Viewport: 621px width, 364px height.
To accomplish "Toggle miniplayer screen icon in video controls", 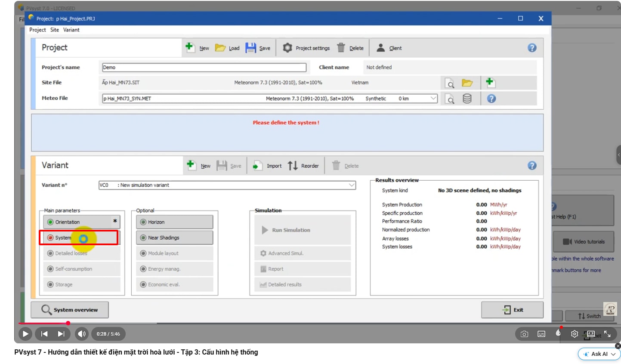I will [x=591, y=334].
